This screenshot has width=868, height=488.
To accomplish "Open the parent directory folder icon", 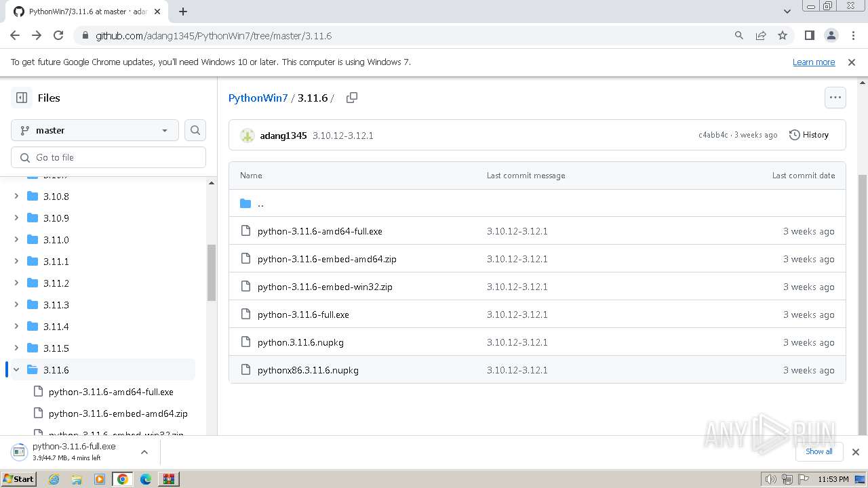I will tap(245, 203).
